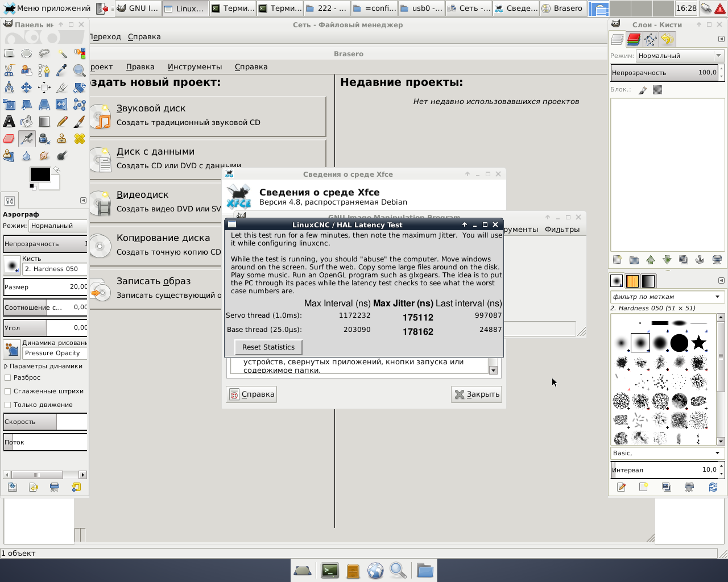The image size is (728, 582).
Task: Select the Zoom magnifier tool
Action: pyautogui.click(x=80, y=70)
